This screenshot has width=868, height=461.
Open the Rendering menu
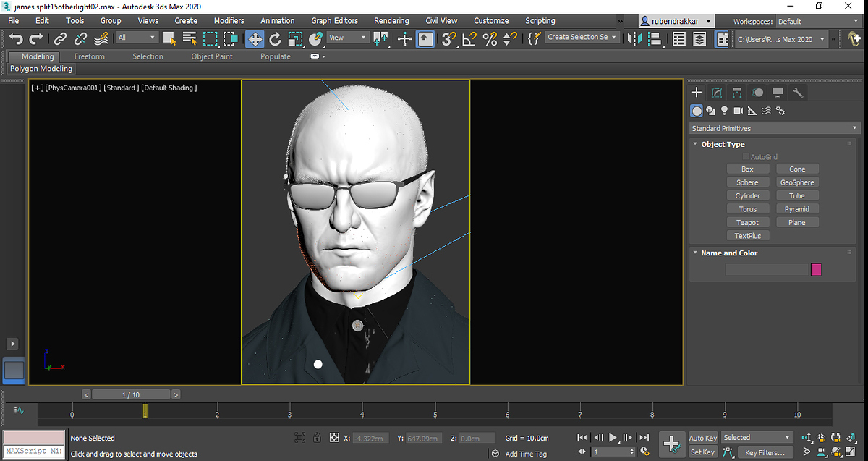pyautogui.click(x=391, y=21)
